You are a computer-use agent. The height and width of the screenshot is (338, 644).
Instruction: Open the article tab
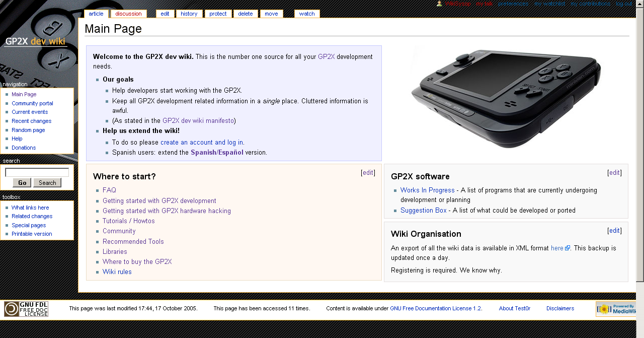96,14
